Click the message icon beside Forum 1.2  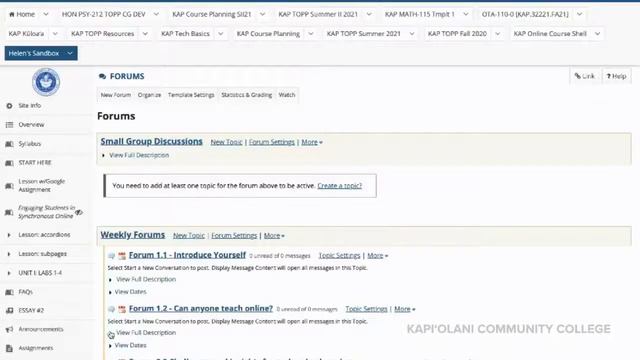pyautogui.click(x=111, y=309)
